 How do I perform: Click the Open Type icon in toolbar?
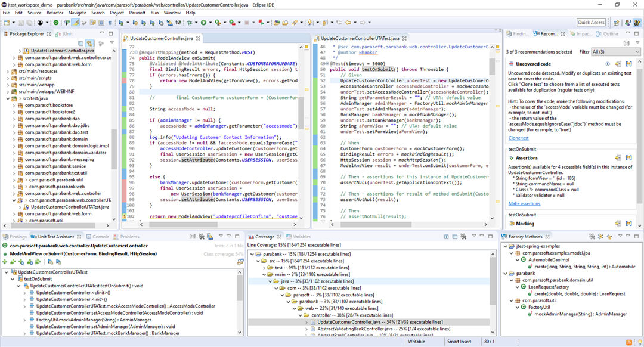click(277, 23)
